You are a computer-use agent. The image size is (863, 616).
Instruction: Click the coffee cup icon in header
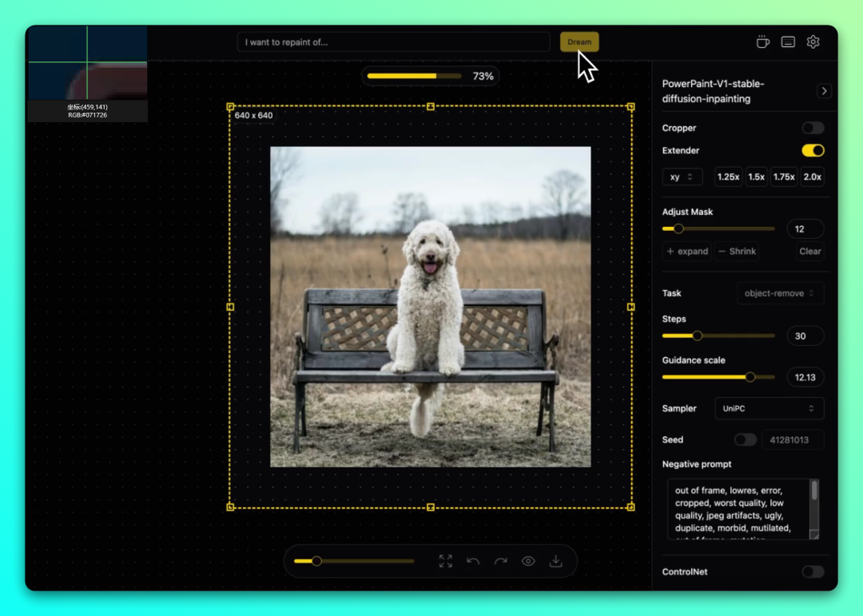[762, 42]
